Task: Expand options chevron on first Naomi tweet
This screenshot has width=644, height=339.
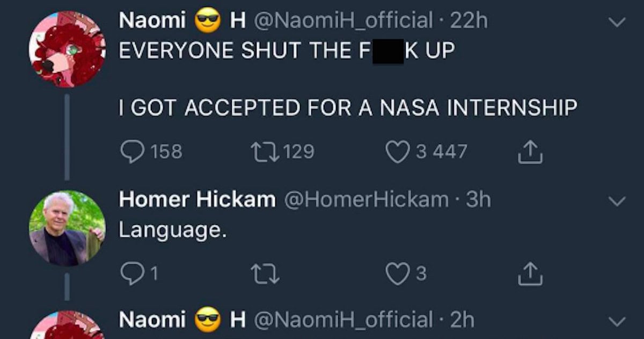Action: coord(618,23)
